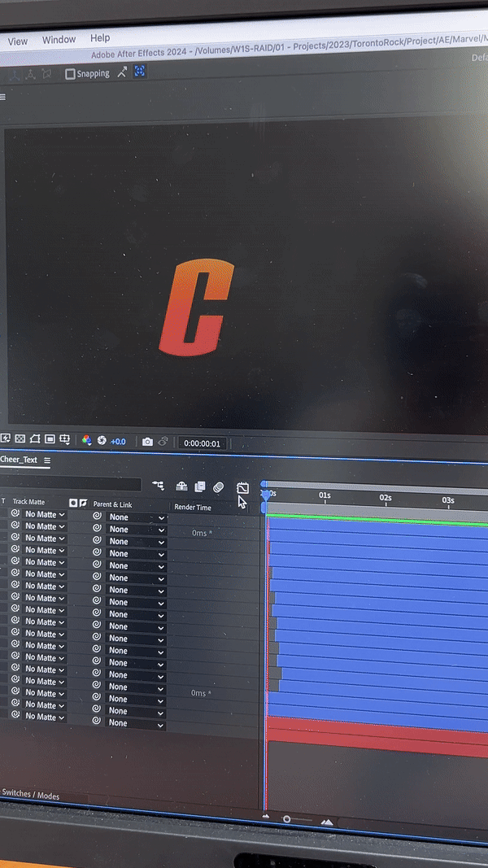Image resolution: width=488 pixels, height=868 pixels.
Task: Click the 0:00:00:01 timecode display
Action: coord(202,443)
